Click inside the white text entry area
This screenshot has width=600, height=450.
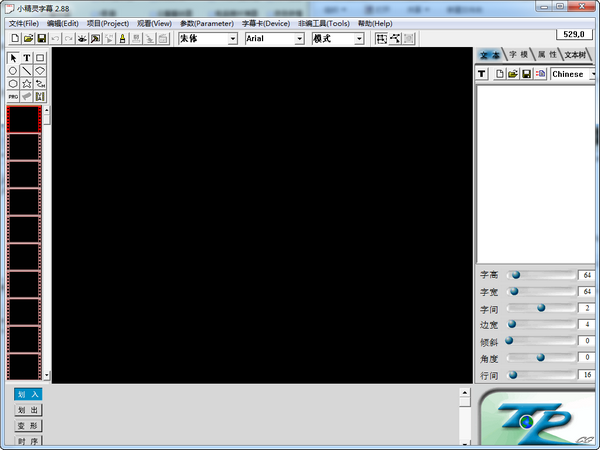coord(536,174)
